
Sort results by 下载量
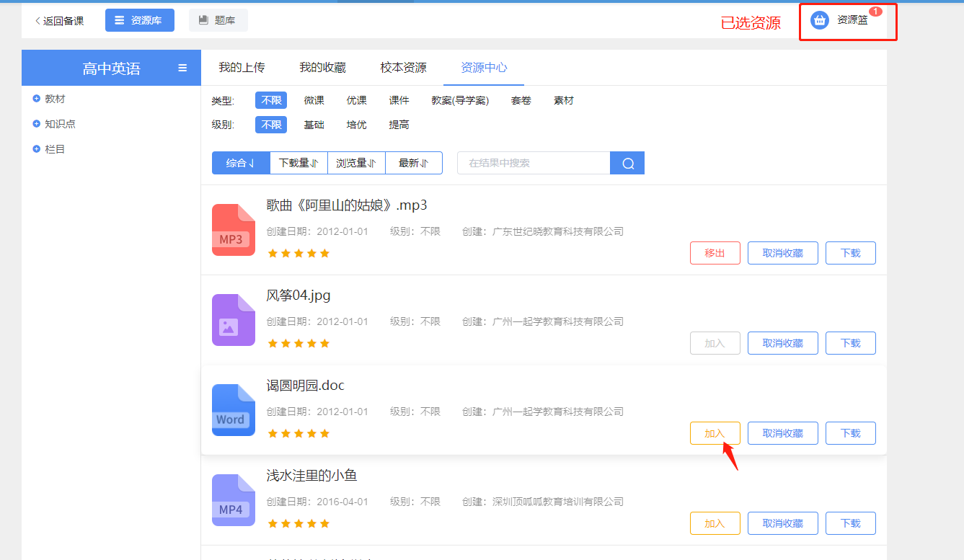click(x=299, y=163)
